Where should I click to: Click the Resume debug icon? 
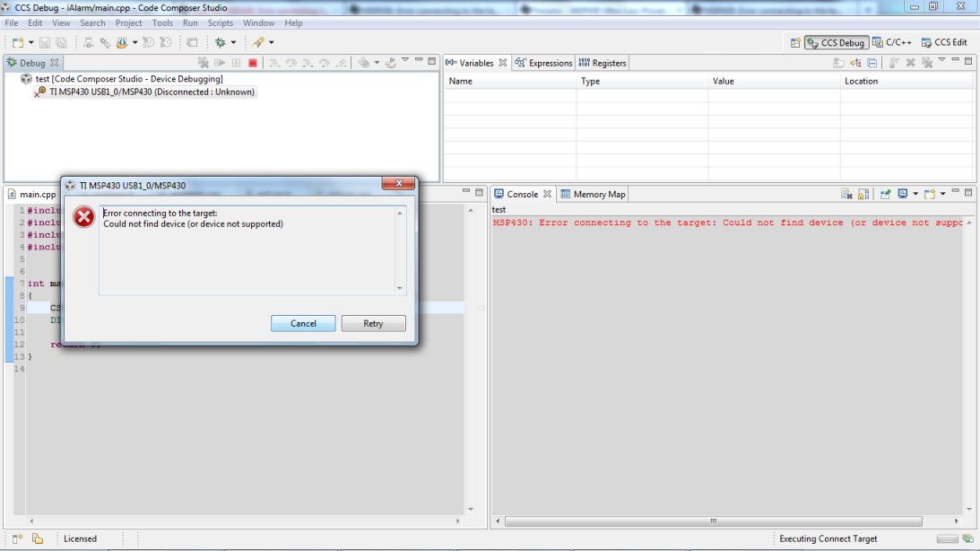click(221, 61)
